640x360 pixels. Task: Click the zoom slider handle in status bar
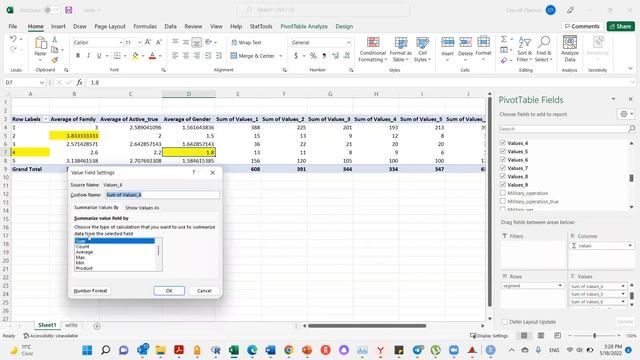[x=594, y=336]
